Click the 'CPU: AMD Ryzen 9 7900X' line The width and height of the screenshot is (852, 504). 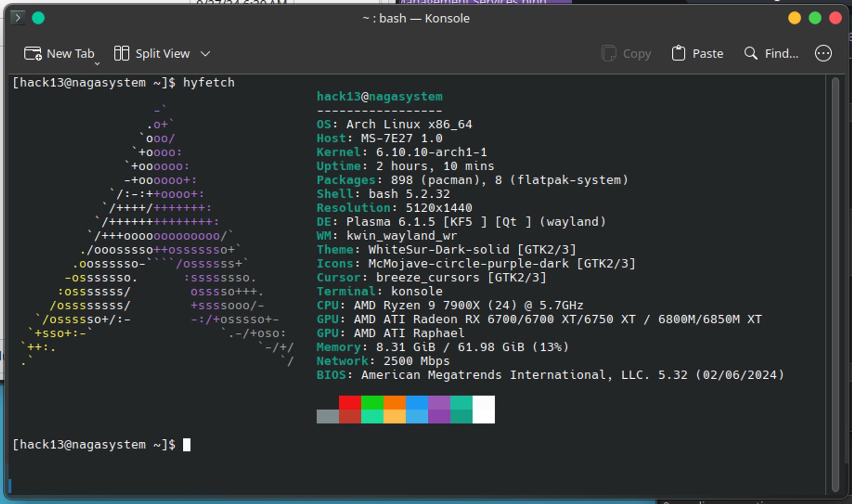(x=450, y=305)
